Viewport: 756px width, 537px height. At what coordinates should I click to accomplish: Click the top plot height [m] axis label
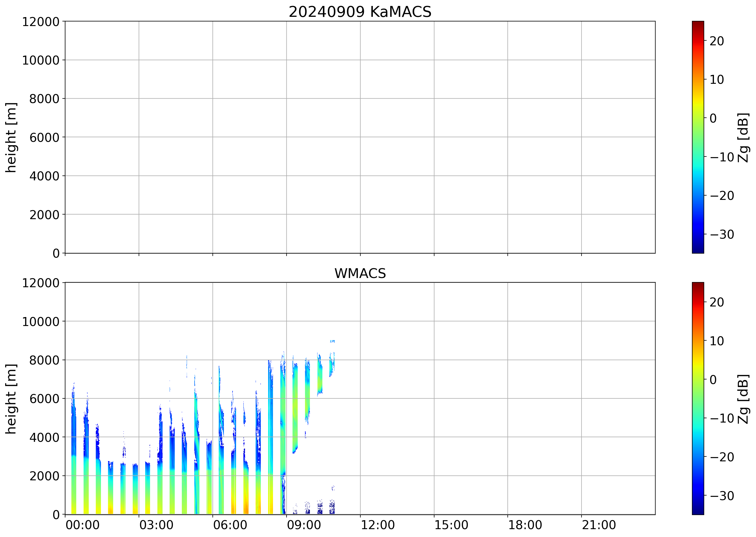(11, 137)
